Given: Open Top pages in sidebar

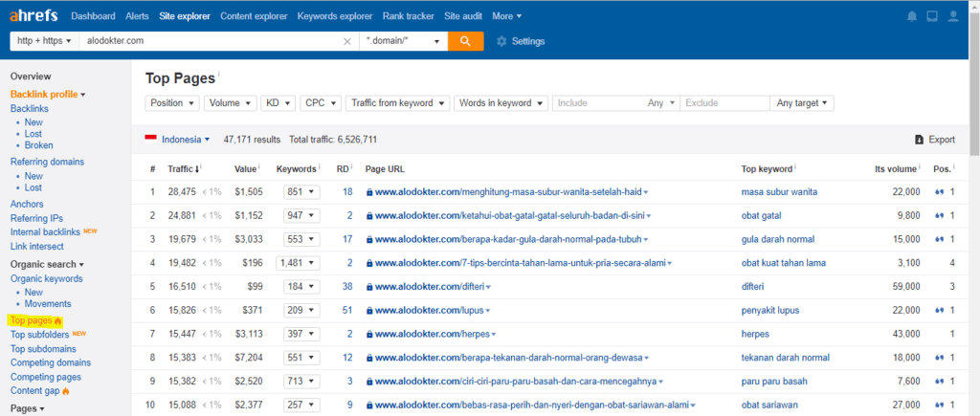Looking at the screenshot, I should 32,321.
